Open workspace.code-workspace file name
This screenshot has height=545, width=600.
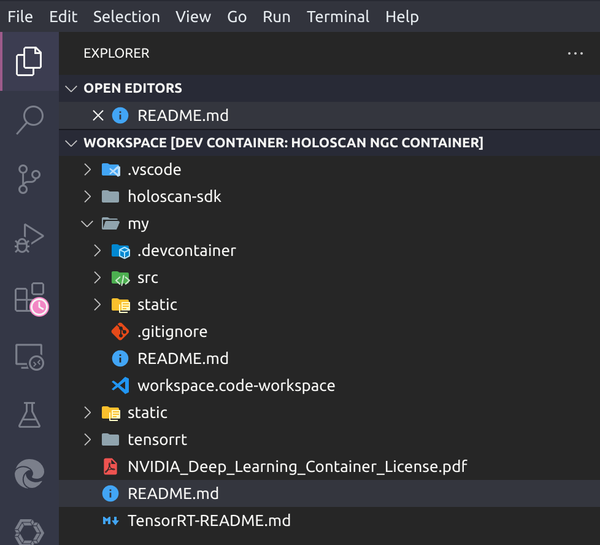coord(236,386)
